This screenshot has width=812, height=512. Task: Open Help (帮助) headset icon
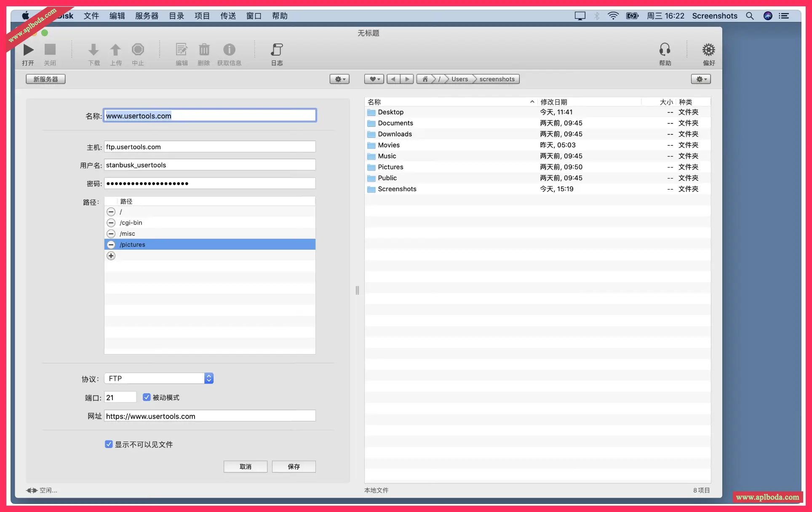[x=665, y=50]
